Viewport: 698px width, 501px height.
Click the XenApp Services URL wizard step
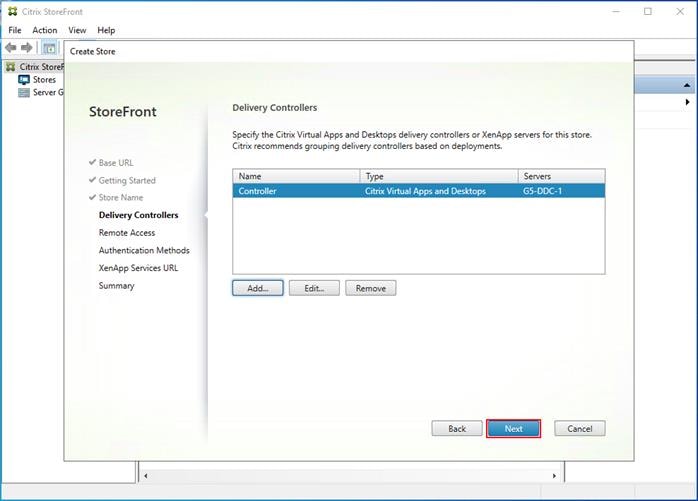(138, 268)
